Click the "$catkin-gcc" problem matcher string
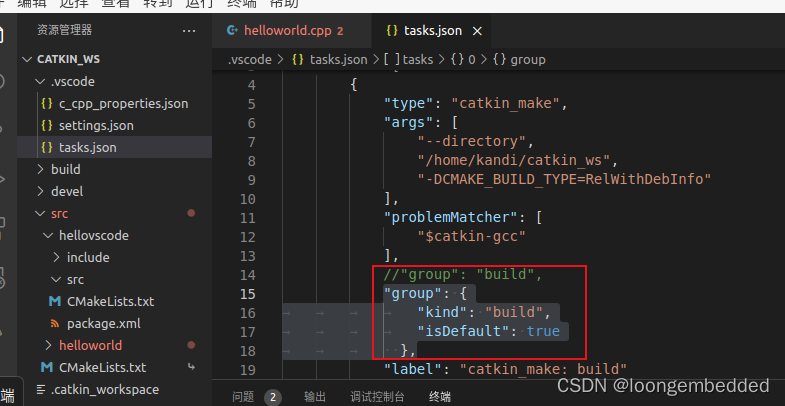Viewport: 785px width, 406px height. pyautogui.click(x=472, y=236)
